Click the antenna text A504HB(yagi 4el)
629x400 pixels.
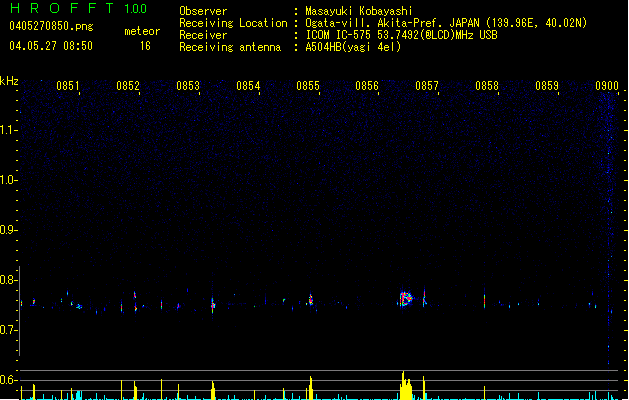[353, 47]
